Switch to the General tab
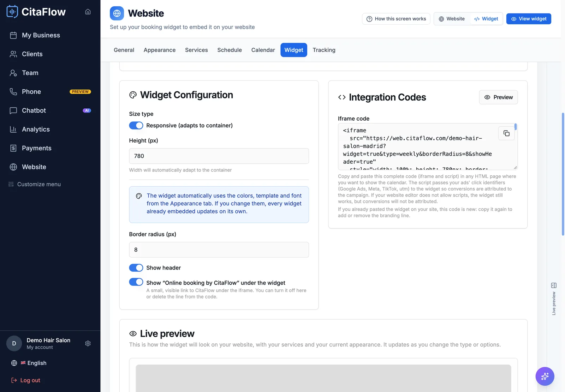Viewport: 565px width, 392px height. click(x=124, y=50)
